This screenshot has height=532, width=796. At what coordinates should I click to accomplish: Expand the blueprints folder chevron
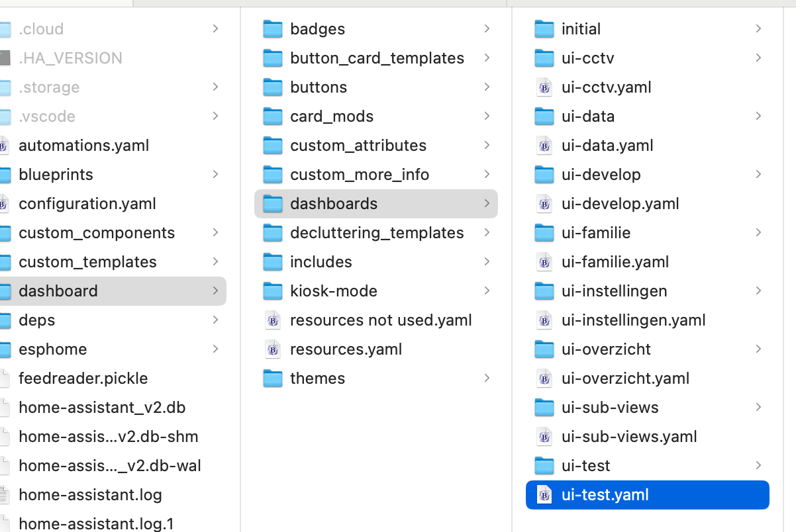[x=215, y=174]
